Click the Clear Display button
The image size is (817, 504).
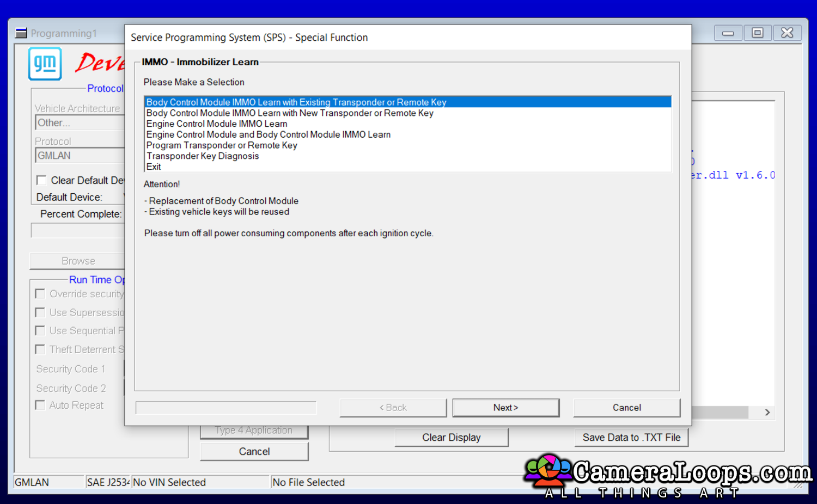click(x=451, y=438)
